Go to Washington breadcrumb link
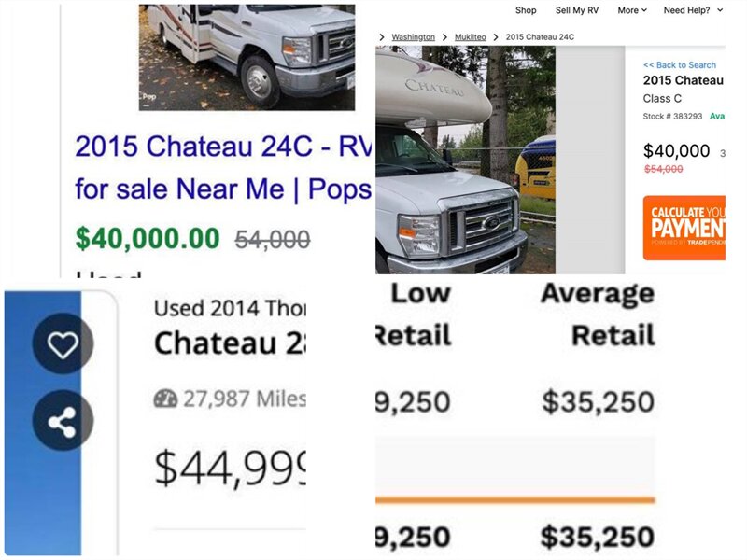Viewport: 747px width, 560px height. (x=413, y=36)
